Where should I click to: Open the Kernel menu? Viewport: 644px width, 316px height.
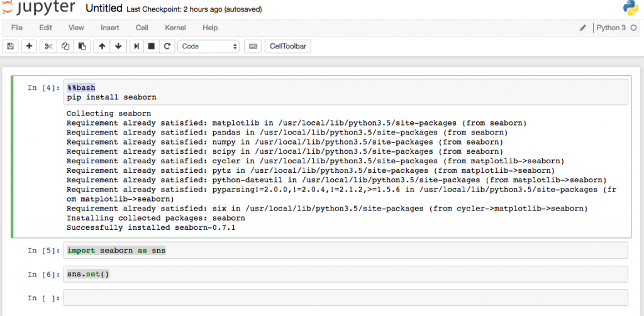tap(175, 28)
